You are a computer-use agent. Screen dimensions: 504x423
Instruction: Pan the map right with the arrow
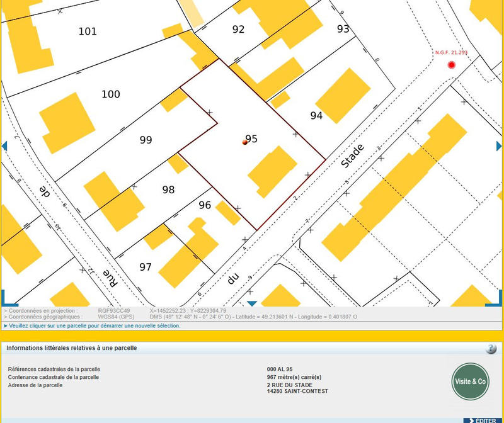pyautogui.click(x=499, y=146)
